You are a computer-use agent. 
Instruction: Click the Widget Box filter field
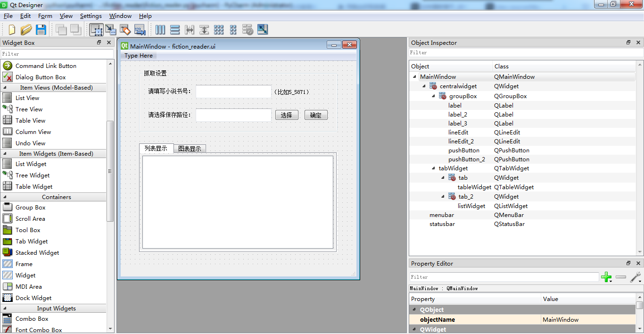click(57, 54)
